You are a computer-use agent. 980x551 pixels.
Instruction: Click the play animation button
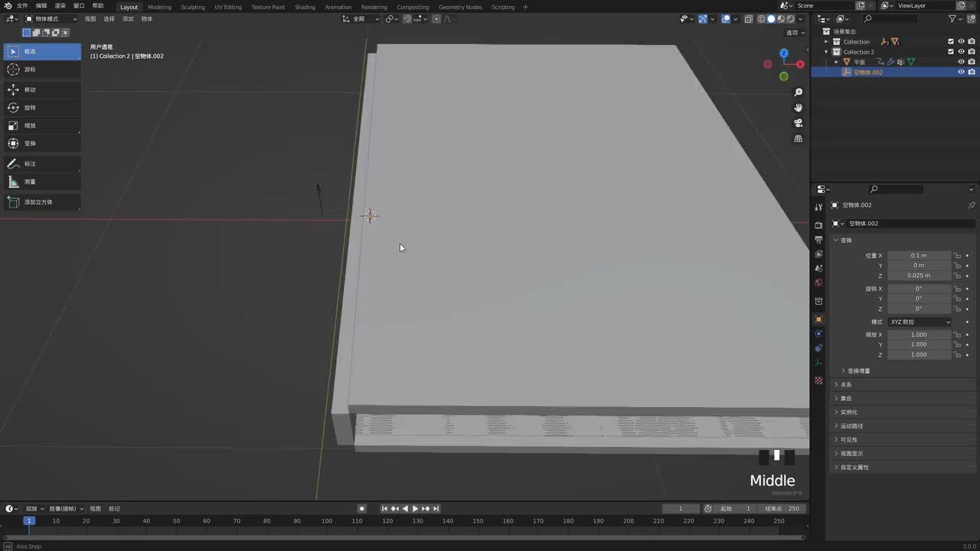pyautogui.click(x=415, y=509)
